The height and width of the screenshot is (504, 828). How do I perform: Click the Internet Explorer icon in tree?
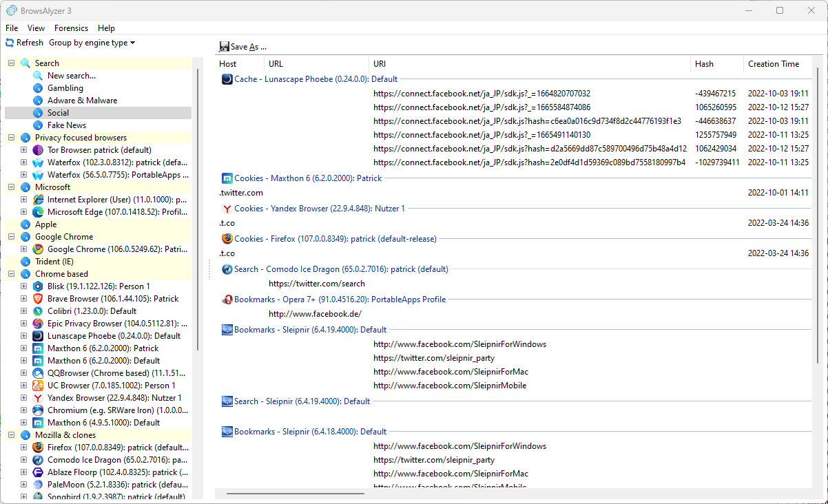38,200
